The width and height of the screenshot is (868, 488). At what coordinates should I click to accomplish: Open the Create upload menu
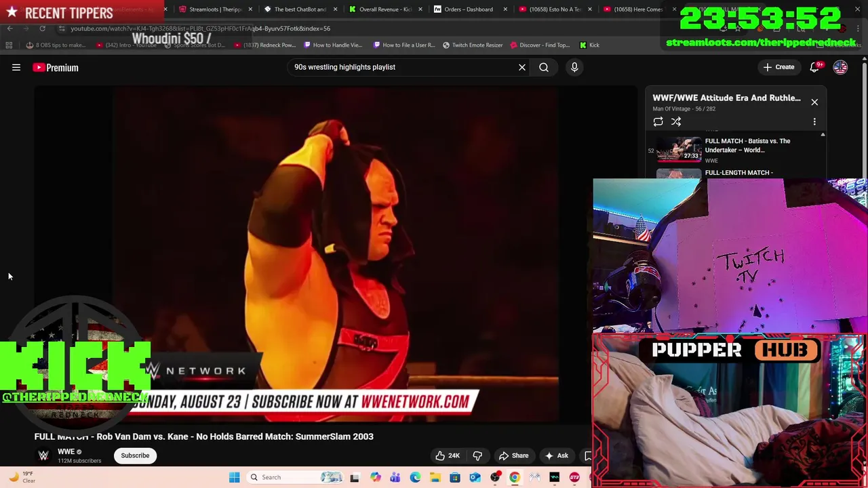tap(778, 67)
